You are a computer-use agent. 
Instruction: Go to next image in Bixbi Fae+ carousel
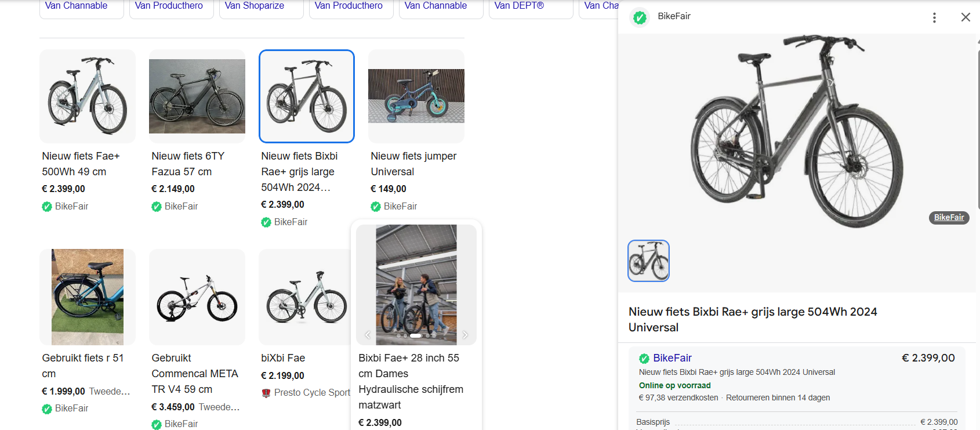tap(465, 335)
